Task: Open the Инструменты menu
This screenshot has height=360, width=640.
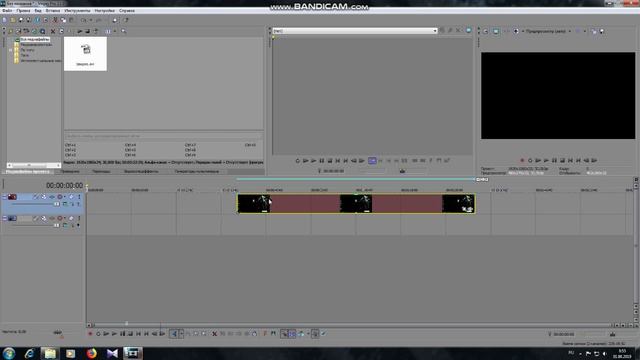Action: click(77, 11)
